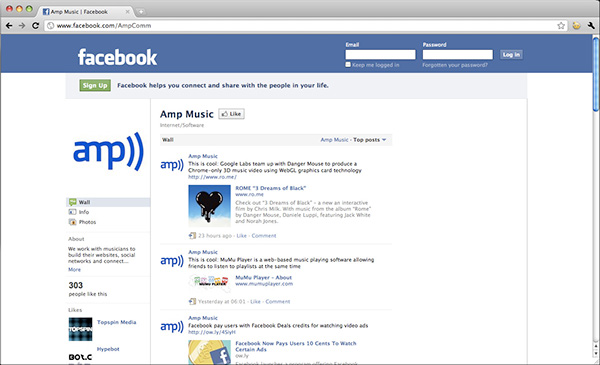Click the facebook logo in the header
The height and width of the screenshot is (365, 600).
(117, 57)
